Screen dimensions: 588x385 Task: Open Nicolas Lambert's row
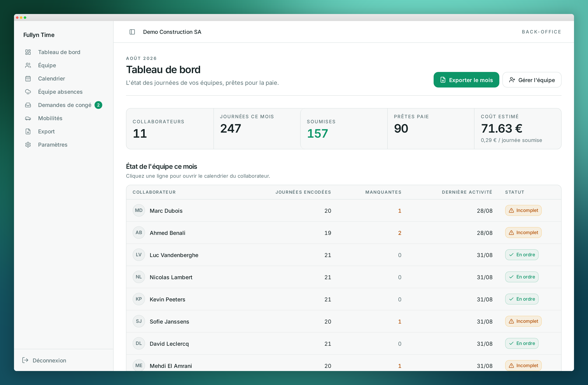344,277
